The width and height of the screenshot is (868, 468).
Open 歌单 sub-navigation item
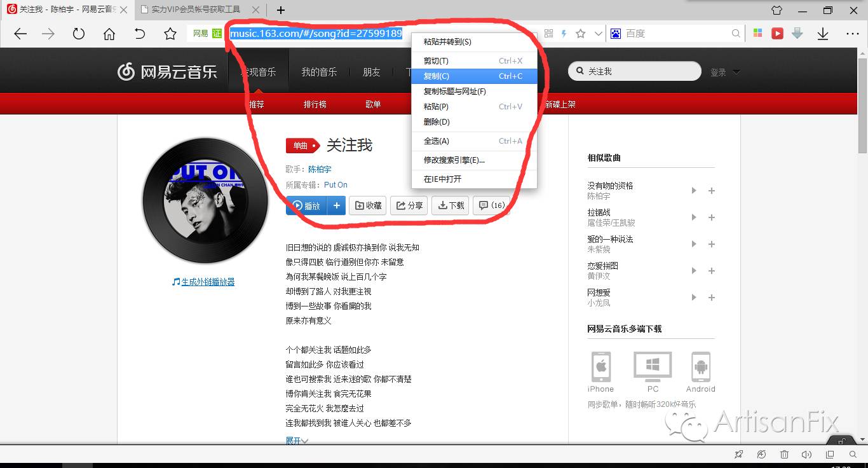coord(373,104)
